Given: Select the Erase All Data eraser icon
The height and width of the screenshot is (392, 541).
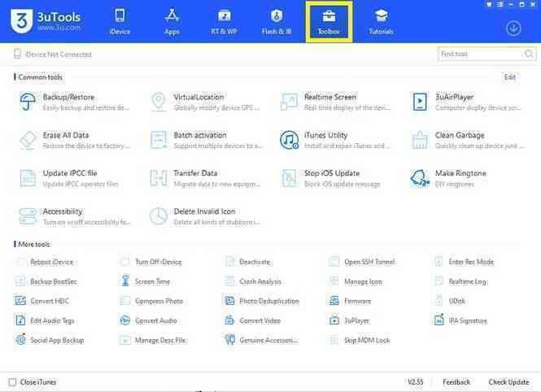Looking at the screenshot, I should coord(28,140).
